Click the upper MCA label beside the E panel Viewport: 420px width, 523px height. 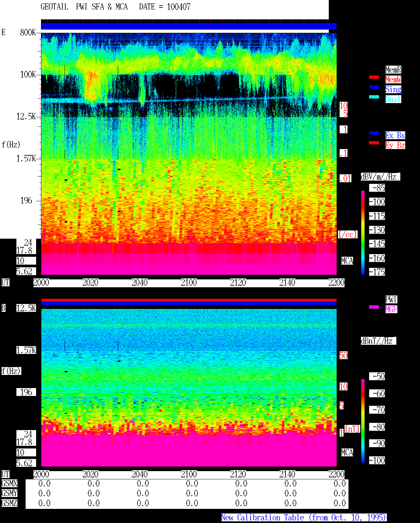pos(347,261)
